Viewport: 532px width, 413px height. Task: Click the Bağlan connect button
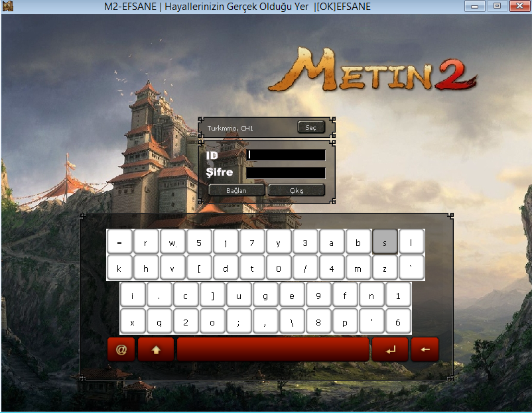click(237, 190)
